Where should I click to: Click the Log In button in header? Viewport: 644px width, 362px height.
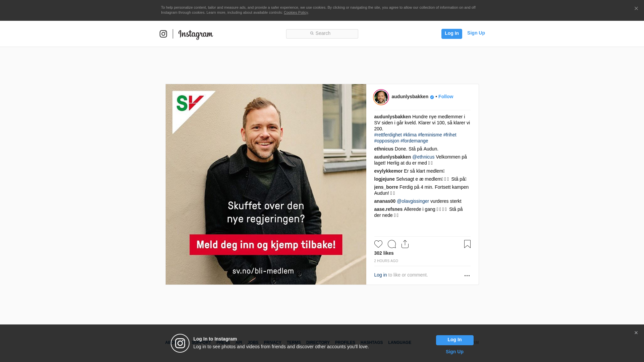tap(451, 34)
